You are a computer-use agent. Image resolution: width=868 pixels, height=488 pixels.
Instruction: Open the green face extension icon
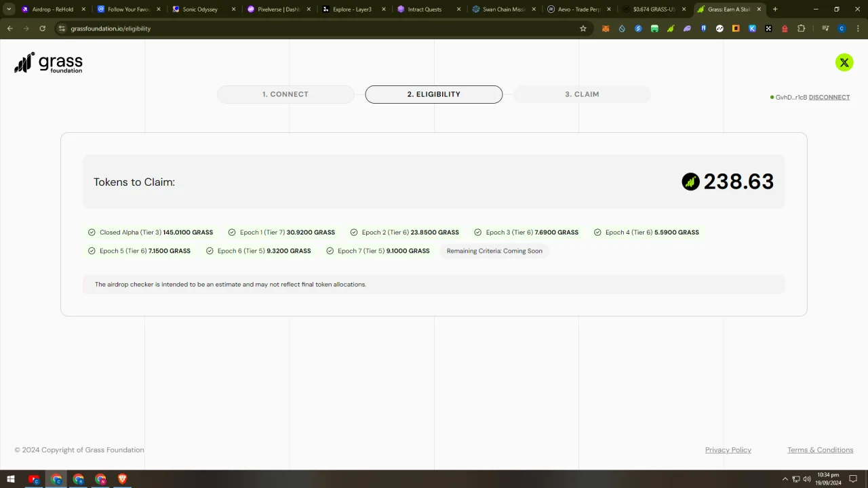click(x=654, y=28)
